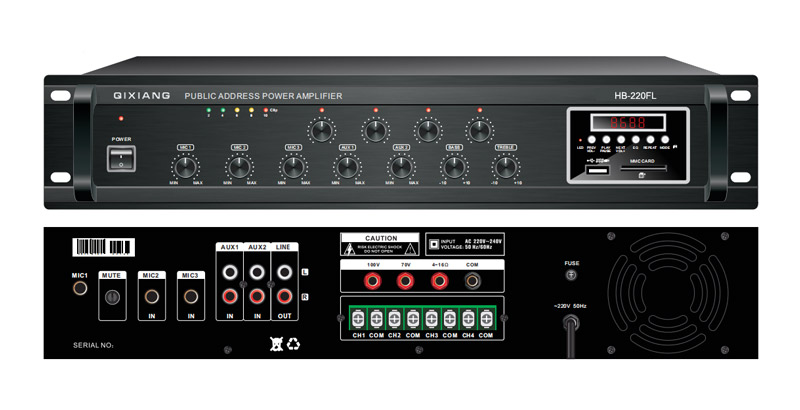
Task: Click the NEXT/VOL+ button
Action: (621, 139)
